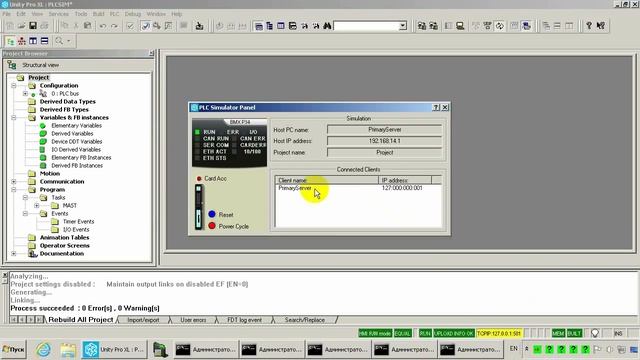Toggle the card switch in simulator panel

pos(199,207)
